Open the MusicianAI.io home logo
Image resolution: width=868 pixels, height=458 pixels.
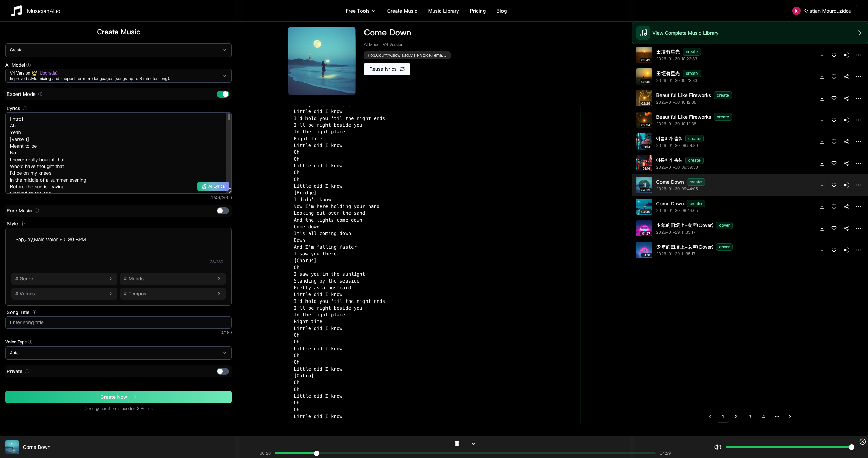tap(35, 11)
